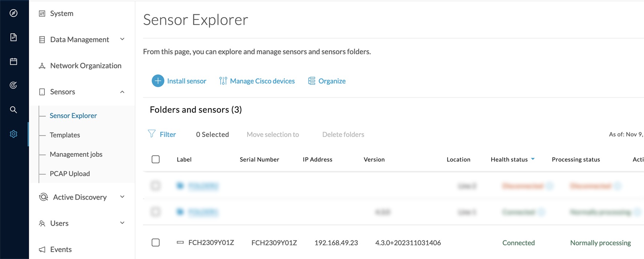Toggle the select-all checkbox in table header

[x=156, y=159]
